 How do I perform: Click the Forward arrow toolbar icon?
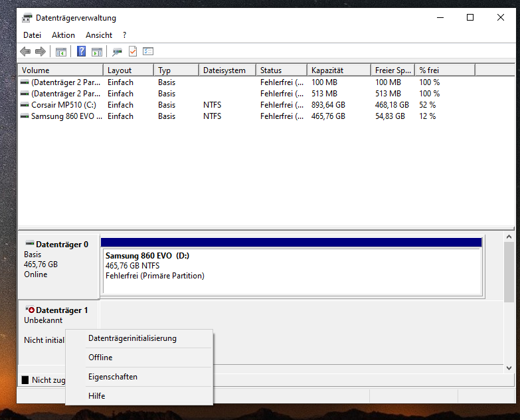tap(40, 51)
